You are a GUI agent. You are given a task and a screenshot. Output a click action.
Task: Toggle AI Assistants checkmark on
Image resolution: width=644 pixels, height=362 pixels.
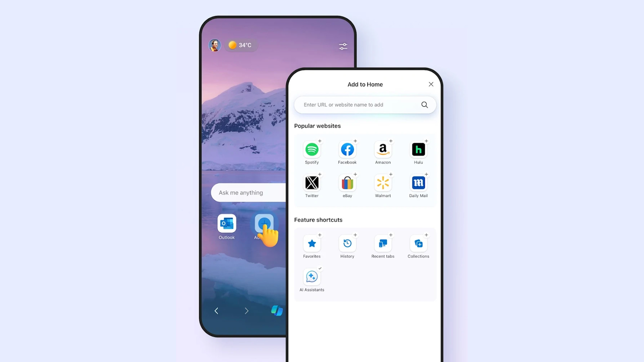(x=320, y=269)
